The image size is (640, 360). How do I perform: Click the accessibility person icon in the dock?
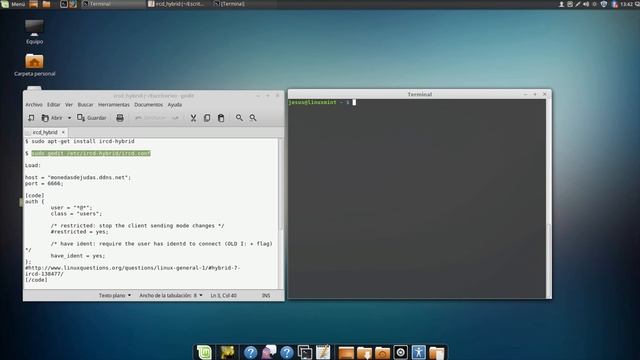[418, 352]
